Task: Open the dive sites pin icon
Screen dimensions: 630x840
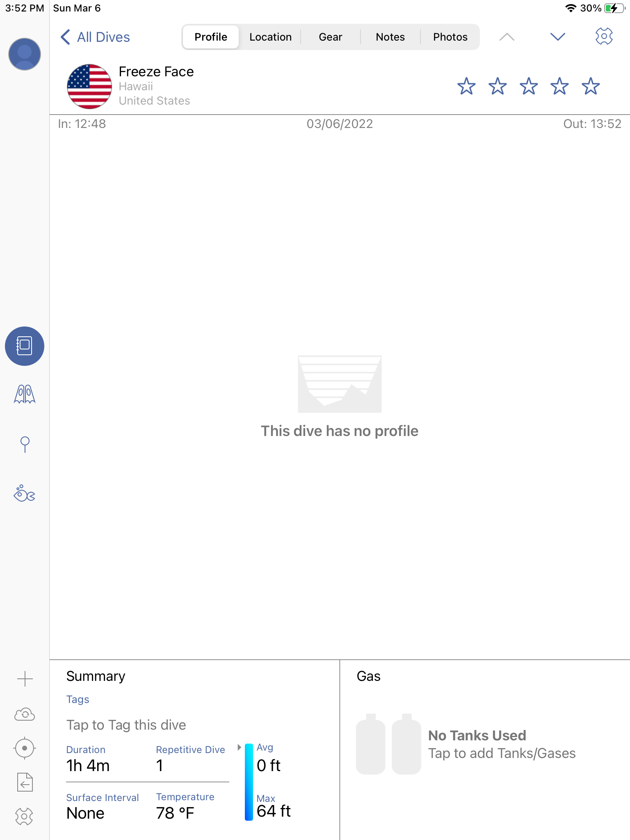Action: [x=25, y=444]
